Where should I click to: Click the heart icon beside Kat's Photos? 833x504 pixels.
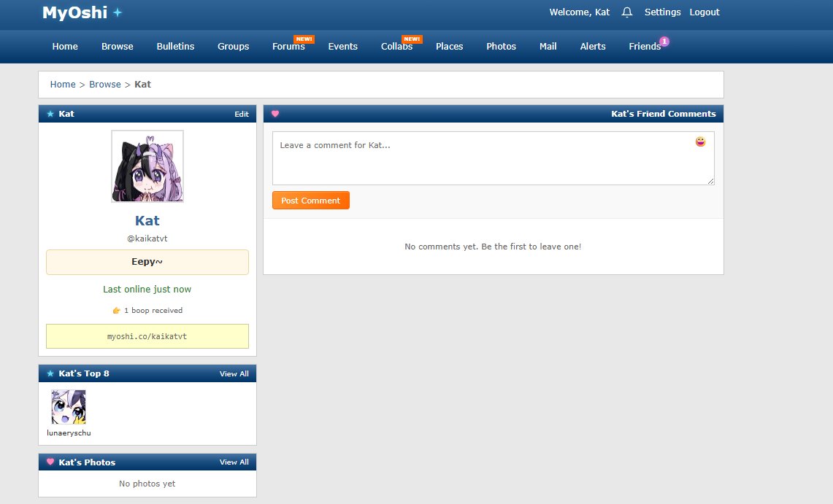click(x=50, y=462)
